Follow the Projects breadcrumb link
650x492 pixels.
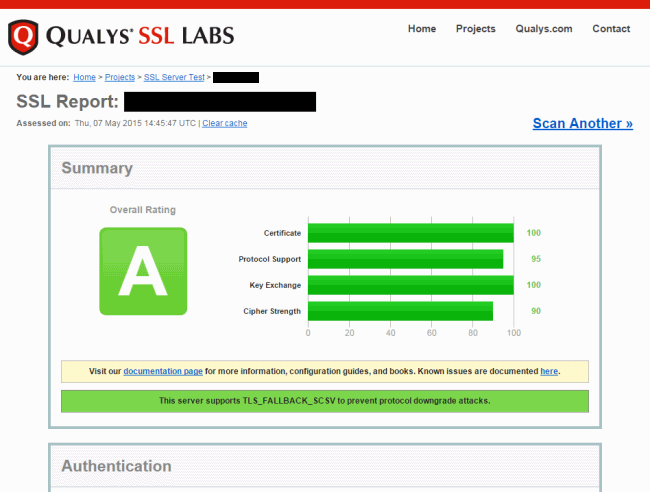point(120,77)
